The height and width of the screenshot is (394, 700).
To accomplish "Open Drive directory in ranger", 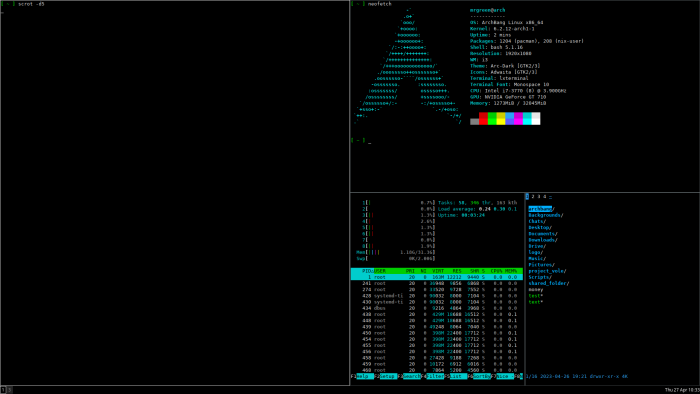I will pyautogui.click(x=537, y=246).
